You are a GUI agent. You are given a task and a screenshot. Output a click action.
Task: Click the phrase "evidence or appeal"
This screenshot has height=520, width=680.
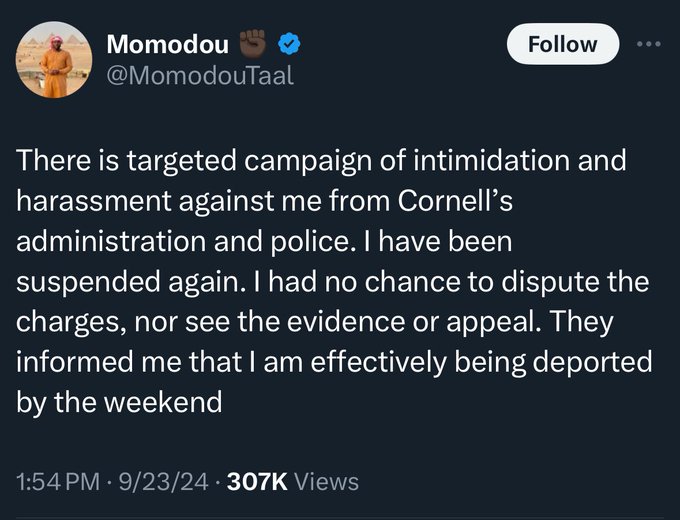411,322
